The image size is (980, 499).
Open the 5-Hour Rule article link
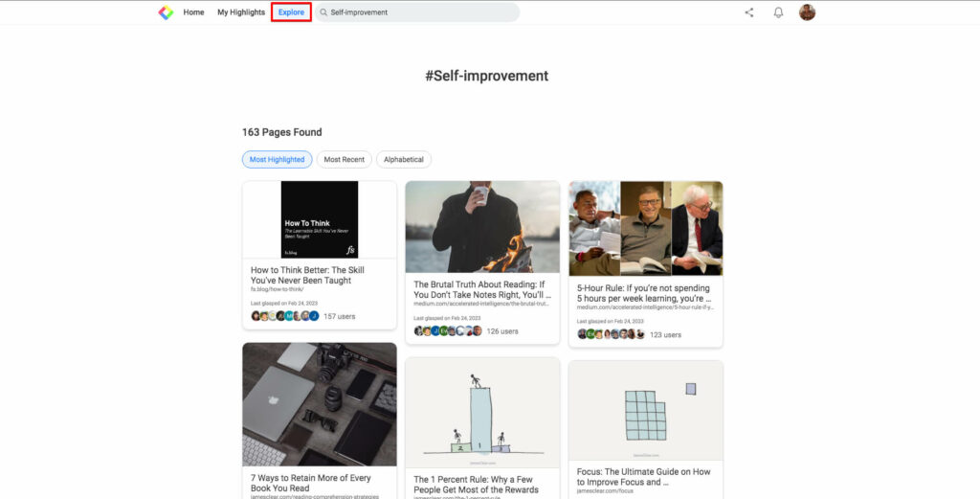pos(644,293)
